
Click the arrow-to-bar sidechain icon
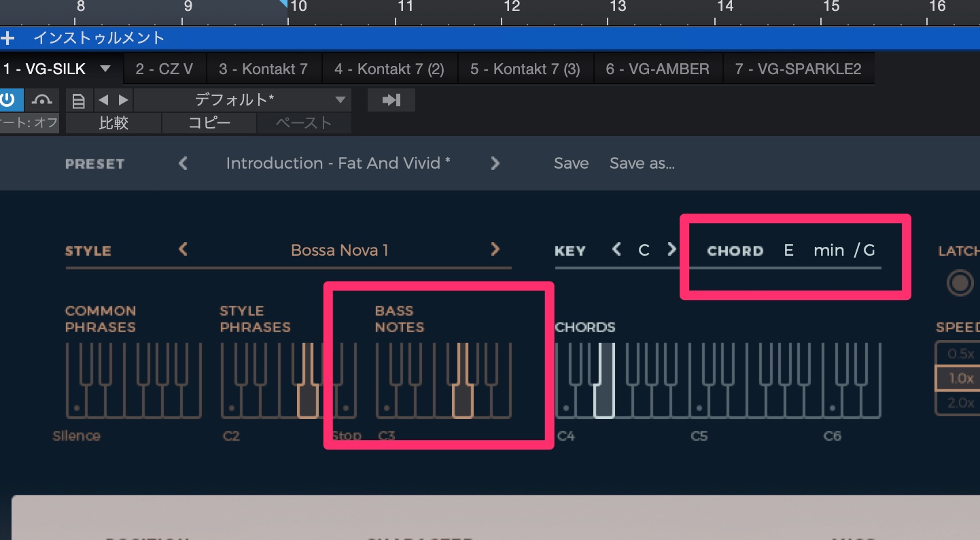pyautogui.click(x=391, y=100)
